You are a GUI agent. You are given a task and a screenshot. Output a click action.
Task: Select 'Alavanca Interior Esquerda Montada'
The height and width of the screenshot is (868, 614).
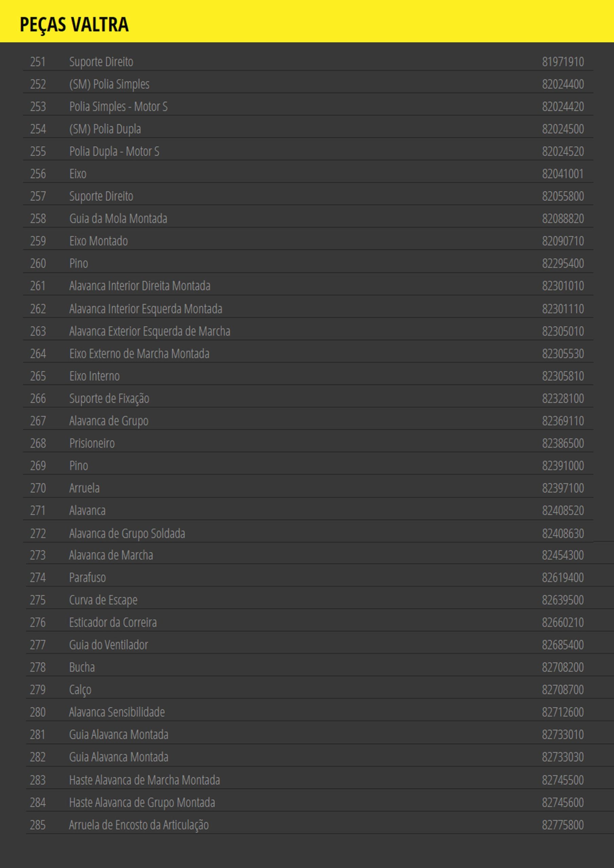click(x=146, y=309)
